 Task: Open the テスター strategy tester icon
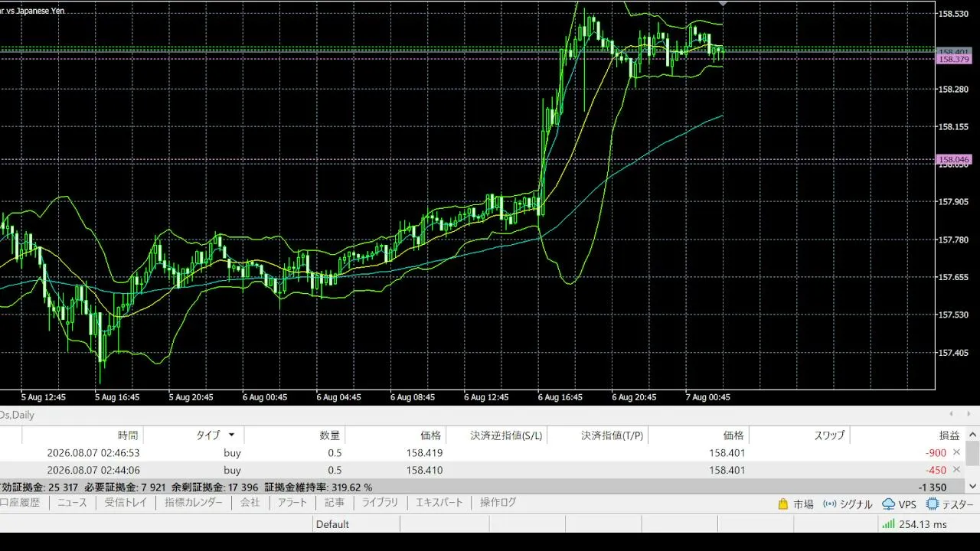coord(933,504)
